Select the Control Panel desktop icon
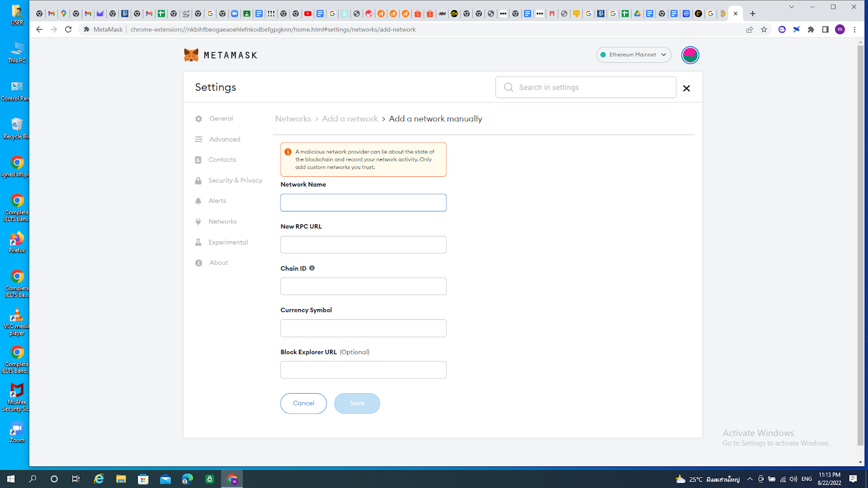This screenshot has height=488, width=868. click(15, 91)
